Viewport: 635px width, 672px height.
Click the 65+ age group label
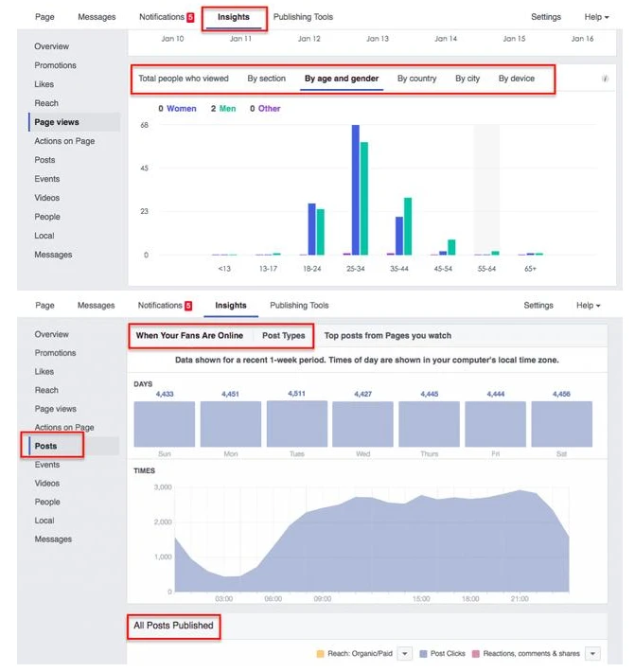point(531,269)
